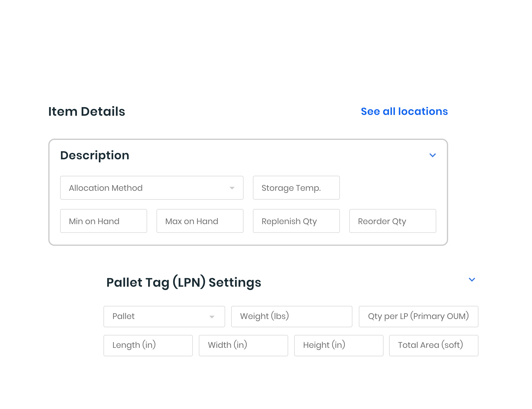Screen dimensions: 532x409
Task: Collapse the Pallet Tag (LPN) Settings chevron
Action: (472, 280)
